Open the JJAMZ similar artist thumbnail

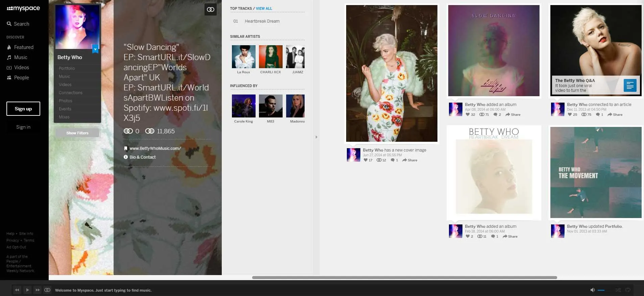[295, 57]
